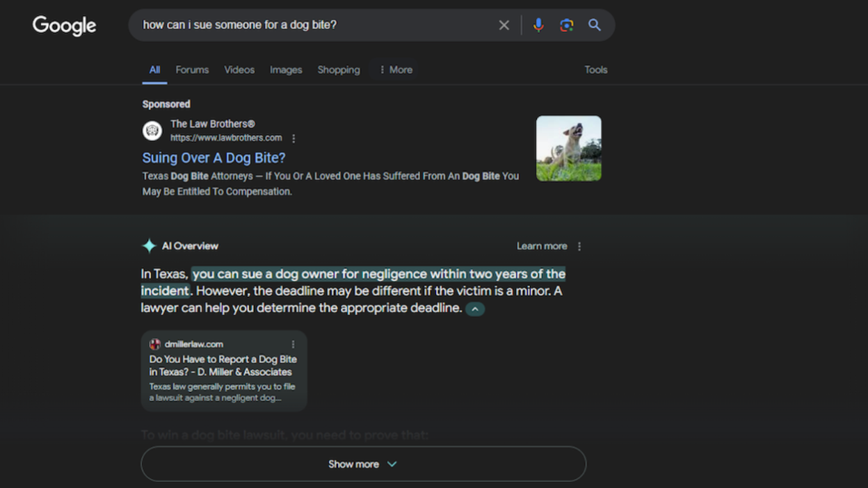This screenshot has height=488, width=868.
Task: Click the AI Overview sparkle icon
Action: click(149, 245)
